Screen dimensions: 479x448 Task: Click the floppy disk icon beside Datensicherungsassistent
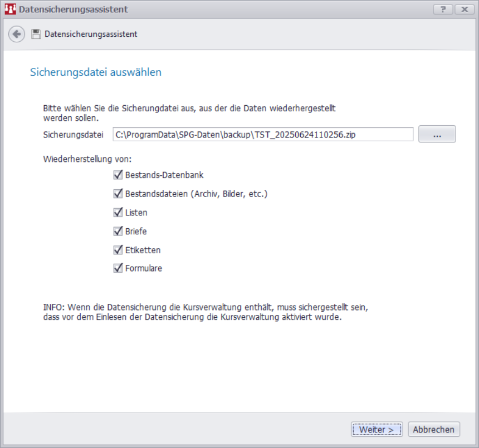pos(36,34)
